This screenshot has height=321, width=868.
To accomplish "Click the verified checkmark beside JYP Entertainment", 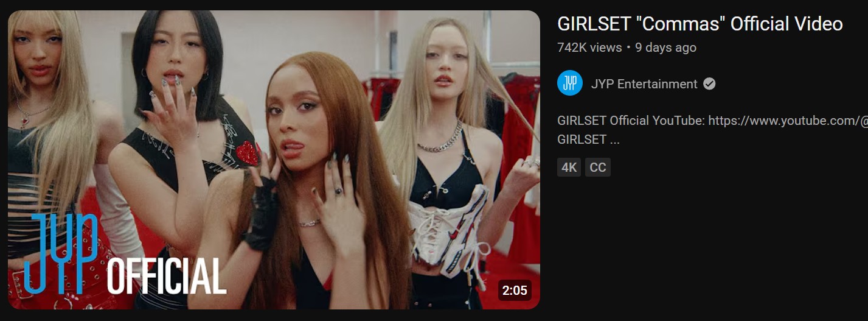I will tap(709, 84).
